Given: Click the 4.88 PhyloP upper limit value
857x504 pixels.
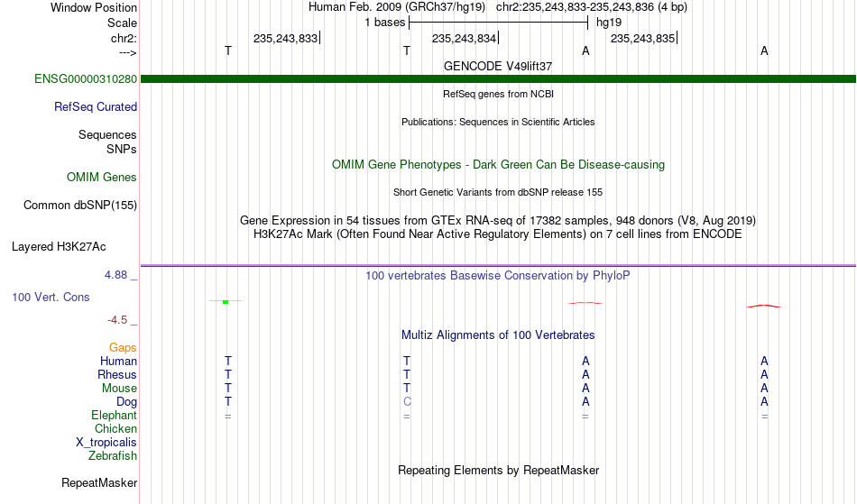Looking at the screenshot, I should click(x=115, y=275).
